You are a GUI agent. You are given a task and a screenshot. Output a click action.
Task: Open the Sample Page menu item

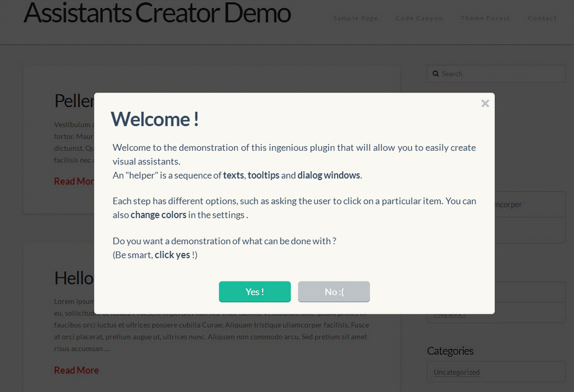(x=355, y=18)
